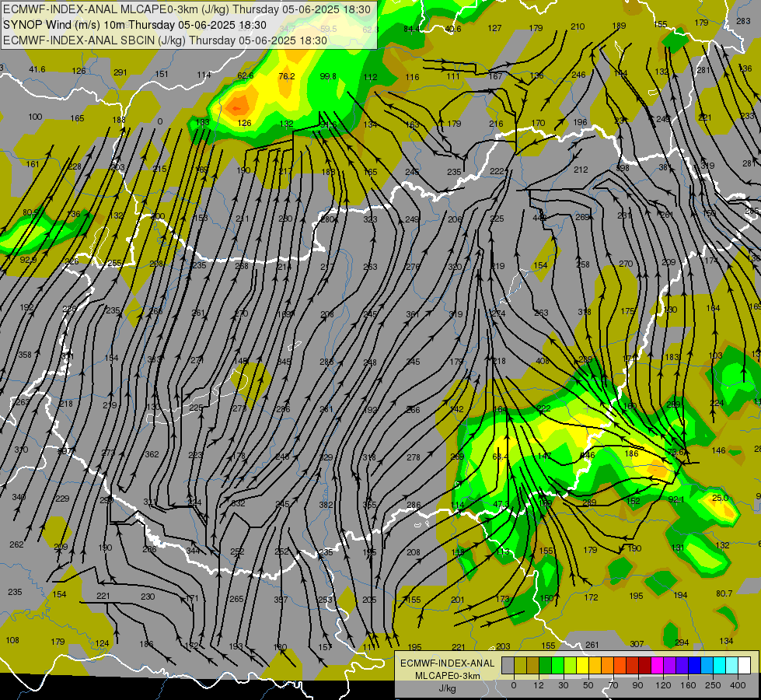Click the olive swatch above the 0 tick
This screenshot has width=761, height=700.
pyautogui.click(x=520, y=666)
